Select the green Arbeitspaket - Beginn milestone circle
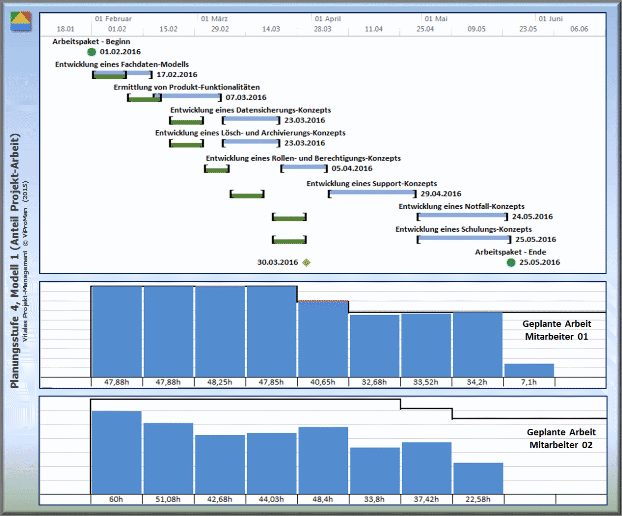This screenshot has width=622, height=516. tap(92, 51)
